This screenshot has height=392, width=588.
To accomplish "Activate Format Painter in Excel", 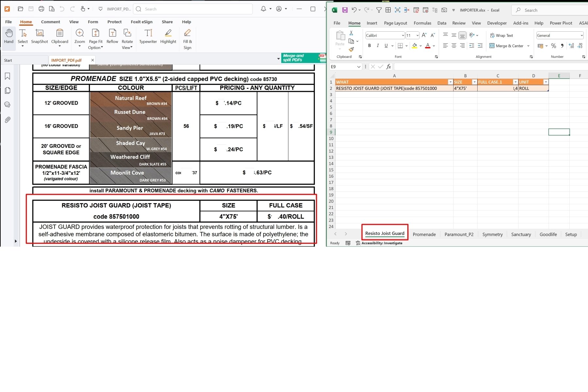I will [351, 49].
